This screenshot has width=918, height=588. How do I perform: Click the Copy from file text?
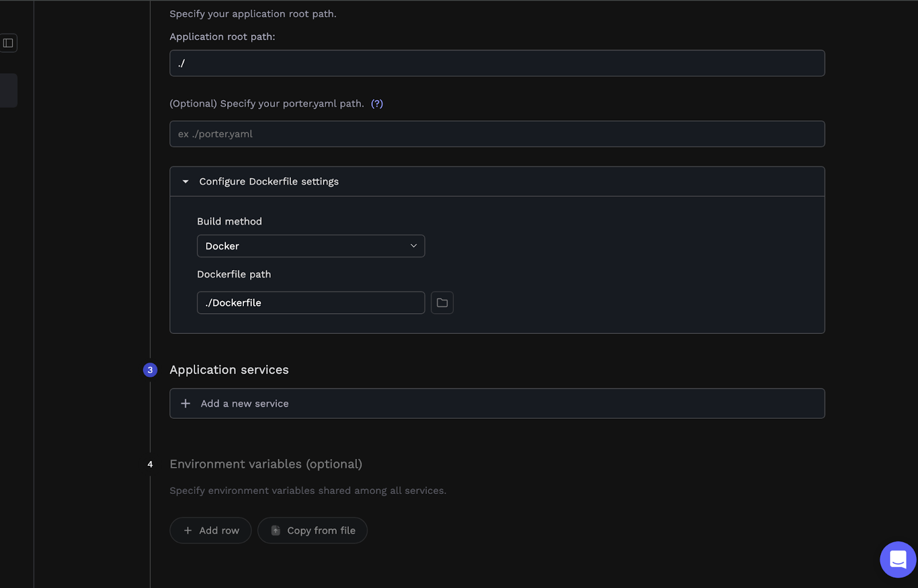coord(321,531)
